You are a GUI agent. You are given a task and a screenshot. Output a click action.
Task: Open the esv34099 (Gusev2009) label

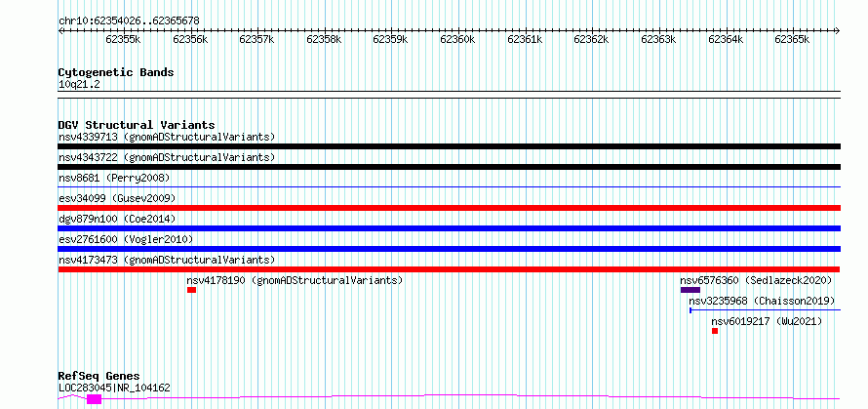117,198
